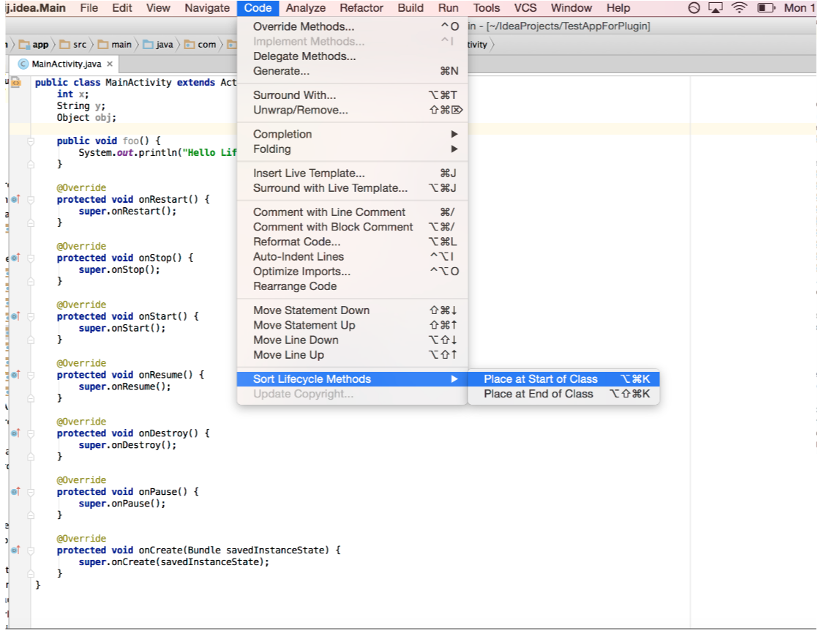Click the override gutter icon beside onPause
The width and height of the screenshot is (840, 631).
[15, 492]
